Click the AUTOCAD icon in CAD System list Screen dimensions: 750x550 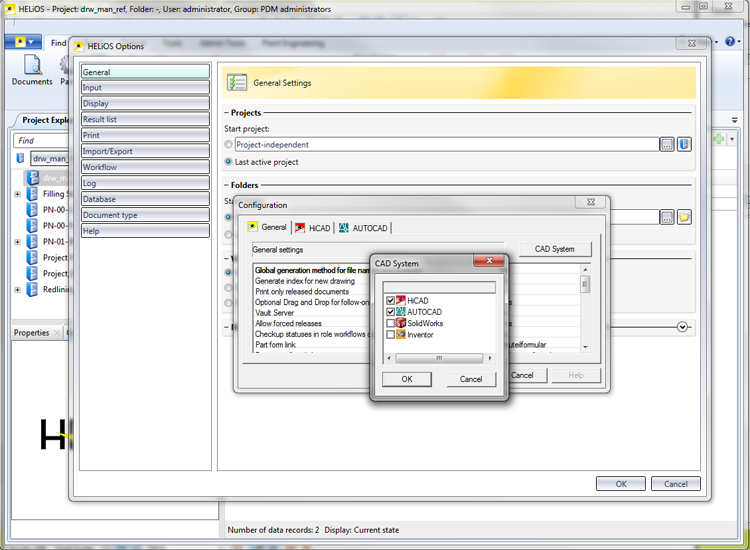tap(401, 312)
